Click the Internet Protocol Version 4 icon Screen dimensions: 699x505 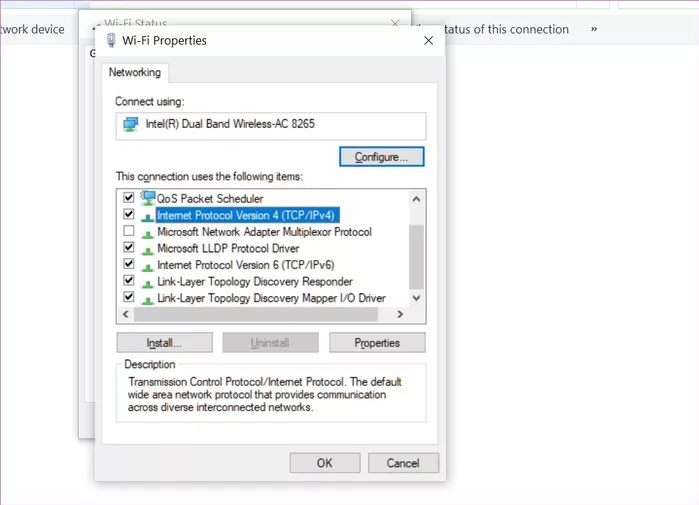tap(148, 217)
